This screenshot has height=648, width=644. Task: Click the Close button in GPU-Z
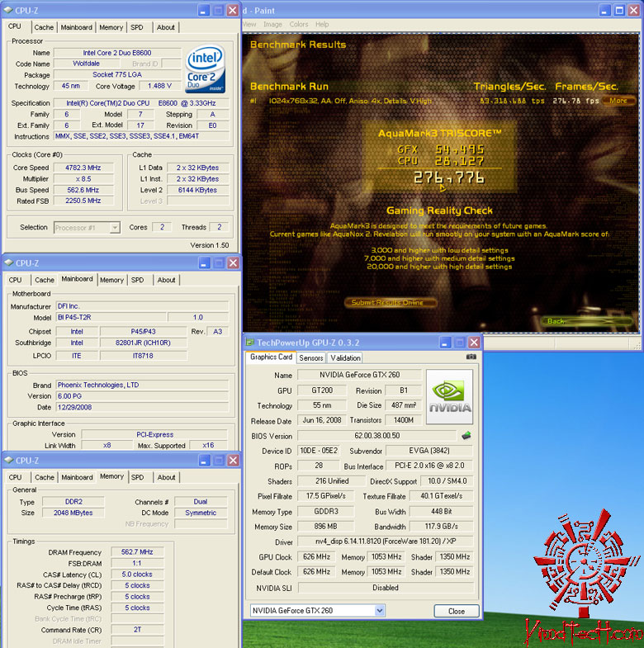[x=457, y=611]
